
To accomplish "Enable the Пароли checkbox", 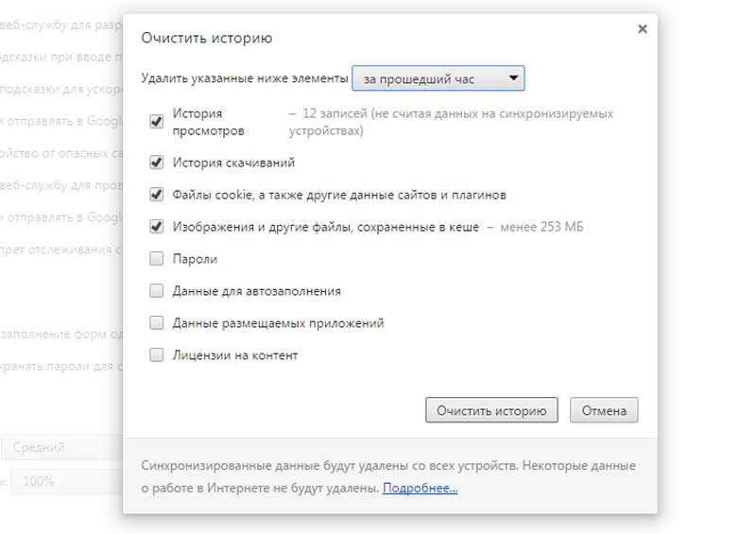I will click(x=156, y=259).
